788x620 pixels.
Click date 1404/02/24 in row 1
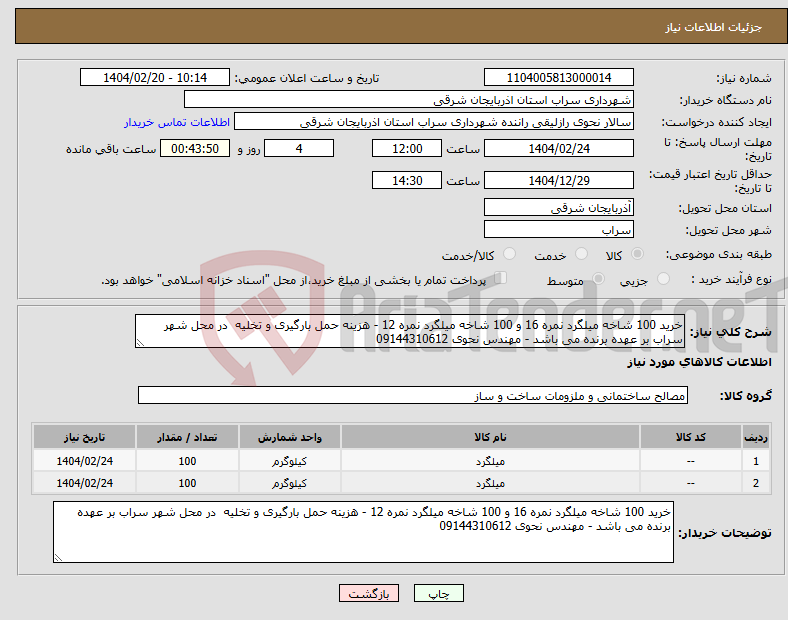click(x=84, y=461)
